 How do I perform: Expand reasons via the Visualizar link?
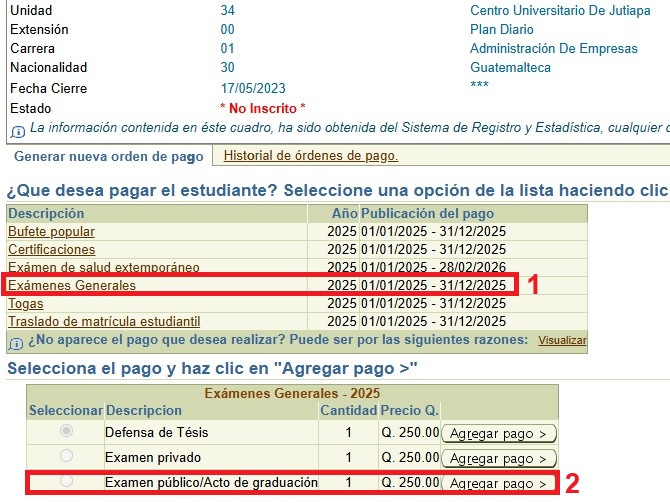[x=562, y=341]
